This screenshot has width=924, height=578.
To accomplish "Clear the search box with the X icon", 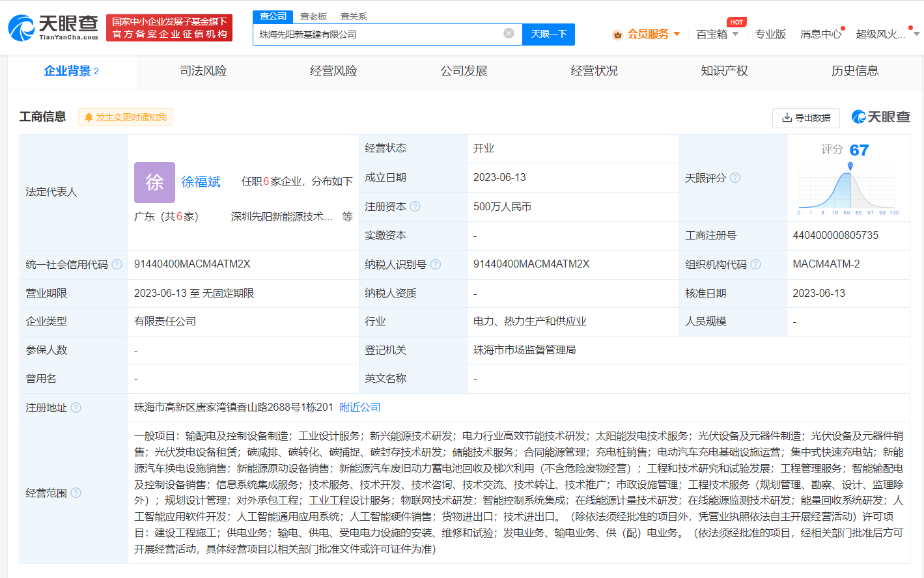I will click(509, 33).
